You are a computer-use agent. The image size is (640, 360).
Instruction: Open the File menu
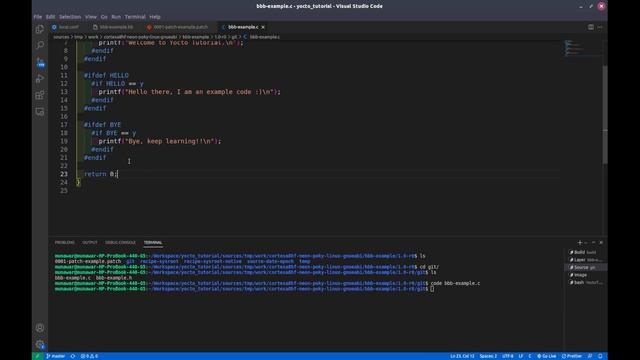click(x=38, y=17)
